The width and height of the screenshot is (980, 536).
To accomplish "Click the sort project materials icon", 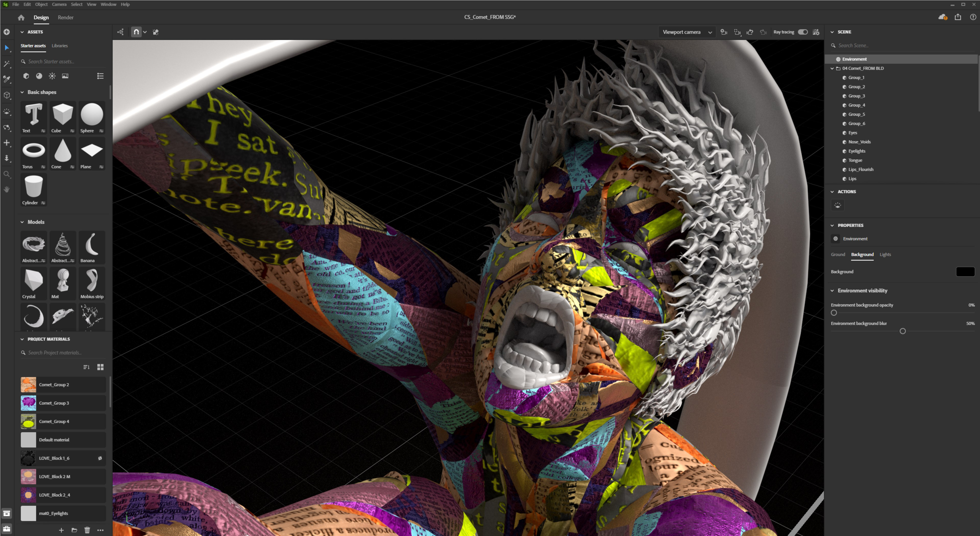I will pyautogui.click(x=86, y=367).
